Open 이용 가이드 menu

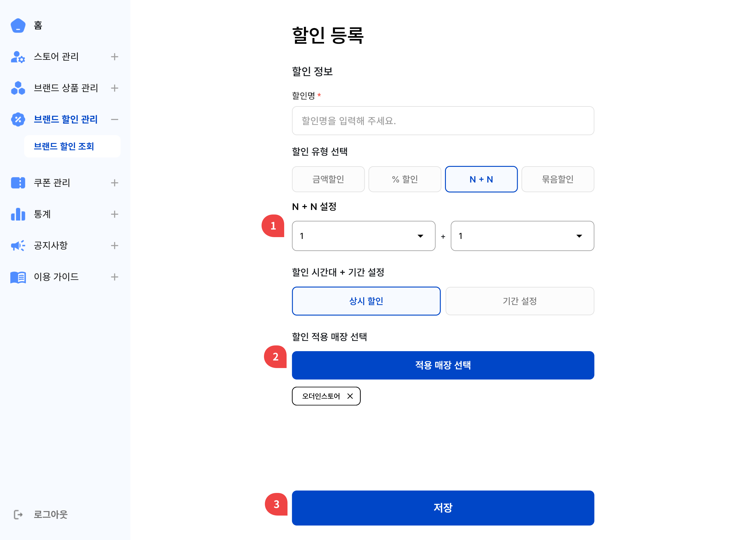coord(56,277)
